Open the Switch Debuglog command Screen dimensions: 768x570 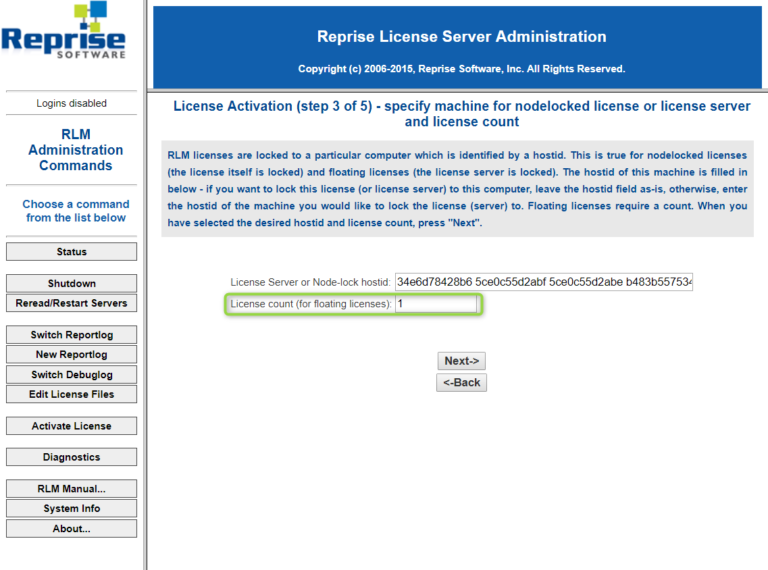click(x=71, y=375)
